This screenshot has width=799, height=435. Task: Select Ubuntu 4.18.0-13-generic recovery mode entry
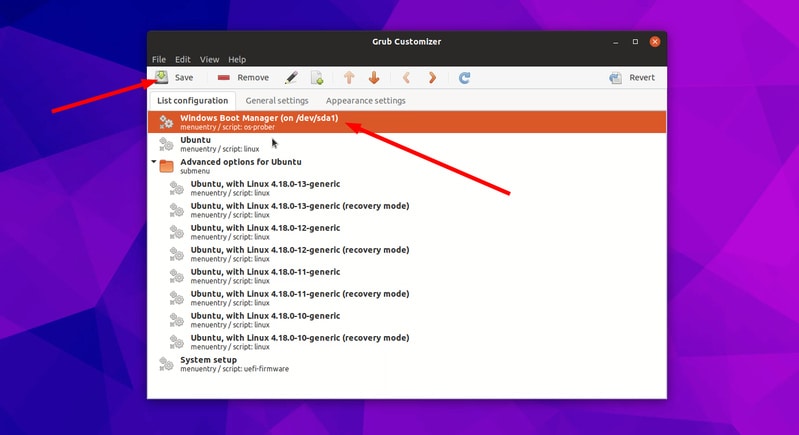pos(299,210)
